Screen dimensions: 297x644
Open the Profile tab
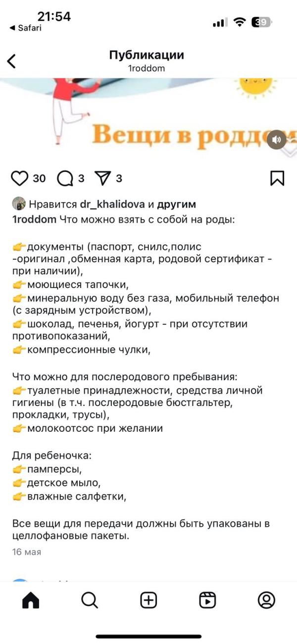(266, 600)
